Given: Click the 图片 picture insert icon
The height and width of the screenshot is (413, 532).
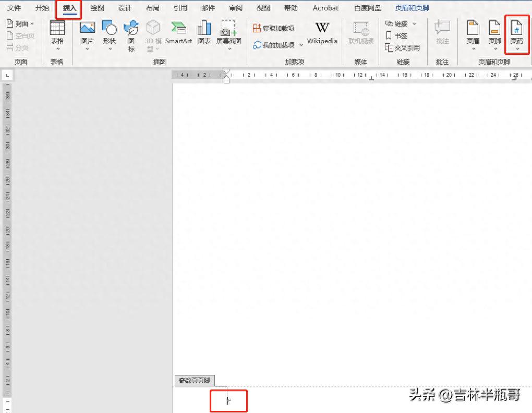Looking at the screenshot, I should coord(87,29).
